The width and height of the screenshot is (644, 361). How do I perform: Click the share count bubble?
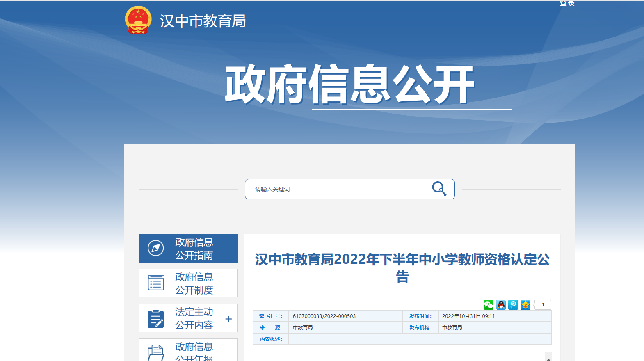(543, 305)
